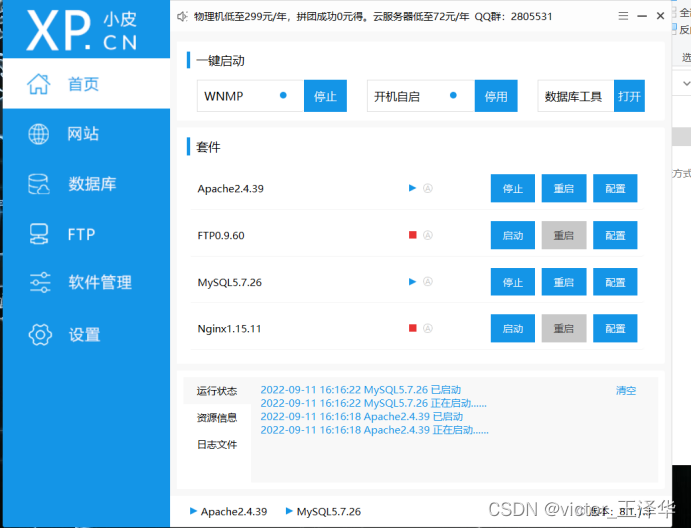Stop the WNMP one-click stack
The width and height of the screenshot is (692, 528).
point(325,96)
